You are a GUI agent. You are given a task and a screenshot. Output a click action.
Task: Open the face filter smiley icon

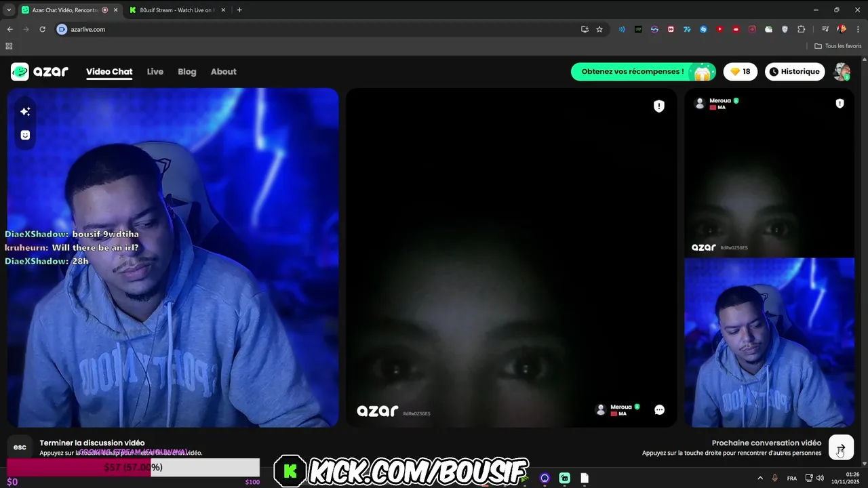click(25, 135)
